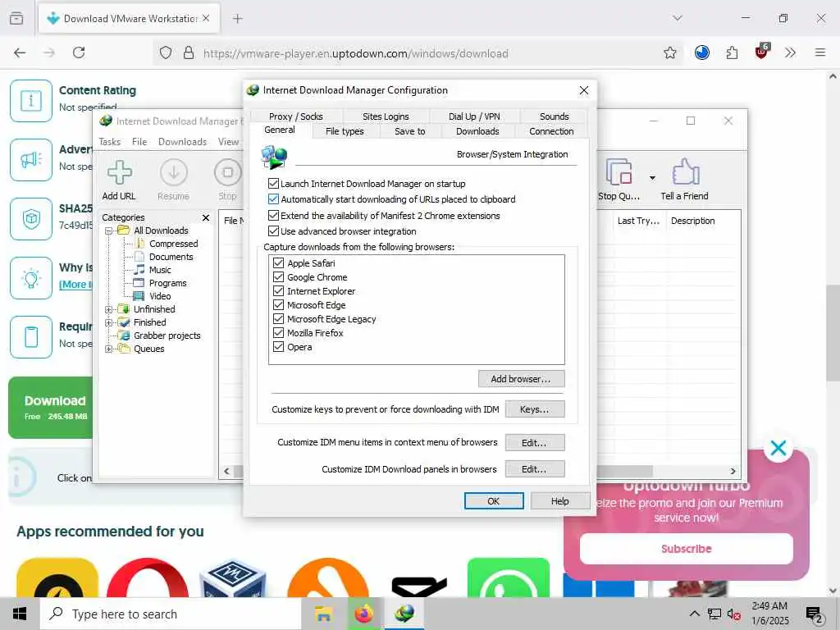Toggle Extend availability of Manifest 2 extensions
Screen dimensions: 840x630
pyautogui.click(x=273, y=216)
